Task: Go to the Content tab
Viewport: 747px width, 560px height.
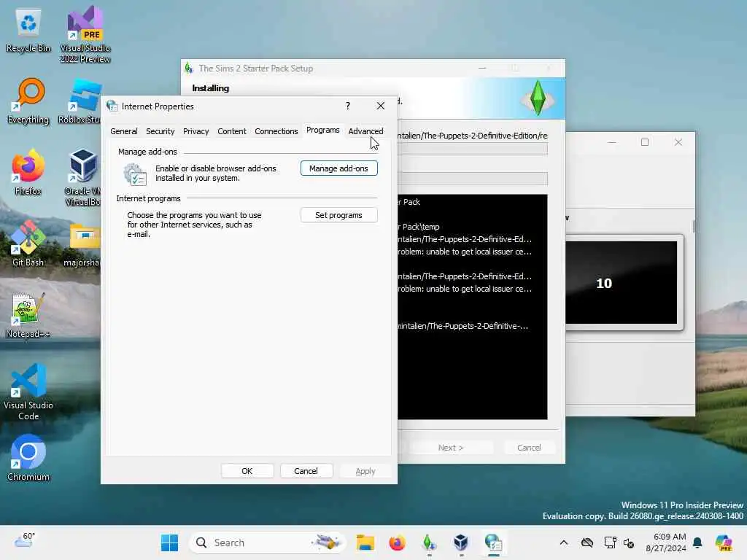Action: coord(232,131)
